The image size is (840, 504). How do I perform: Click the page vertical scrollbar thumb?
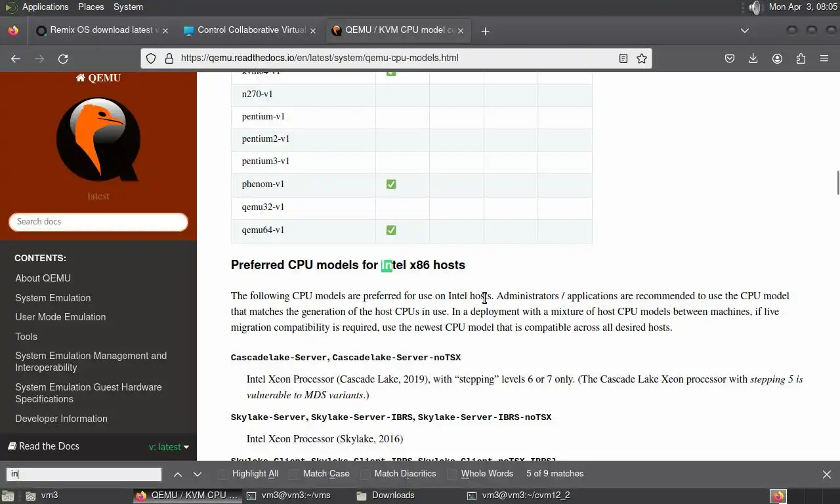coord(837,182)
